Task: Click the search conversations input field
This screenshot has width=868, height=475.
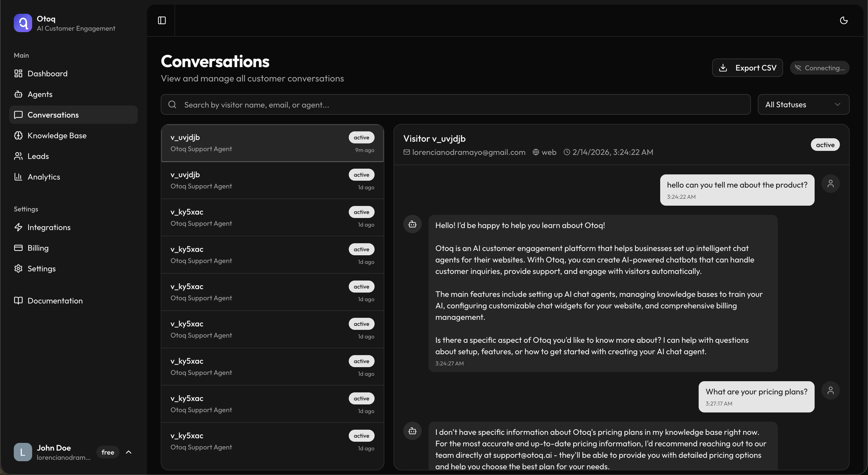Action: (x=455, y=105)
